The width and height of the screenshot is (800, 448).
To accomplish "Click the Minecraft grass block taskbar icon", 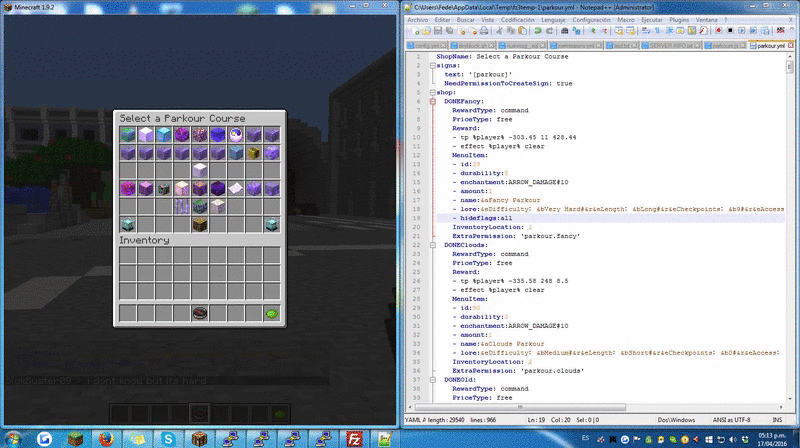I will click(x=75, y=438).
